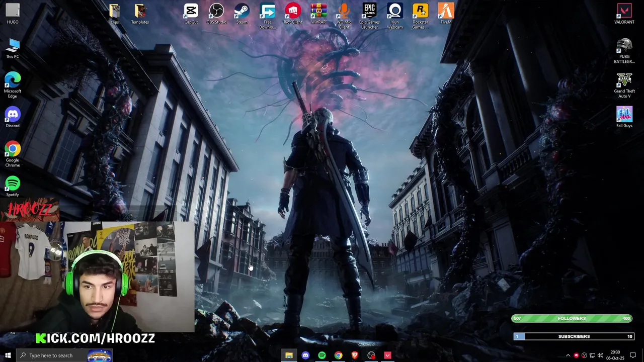
Task: Open the Discord desktop shortcut
Action: point(13,117)
